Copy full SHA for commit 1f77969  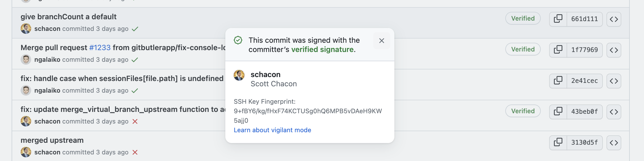(x=558, y=50)
